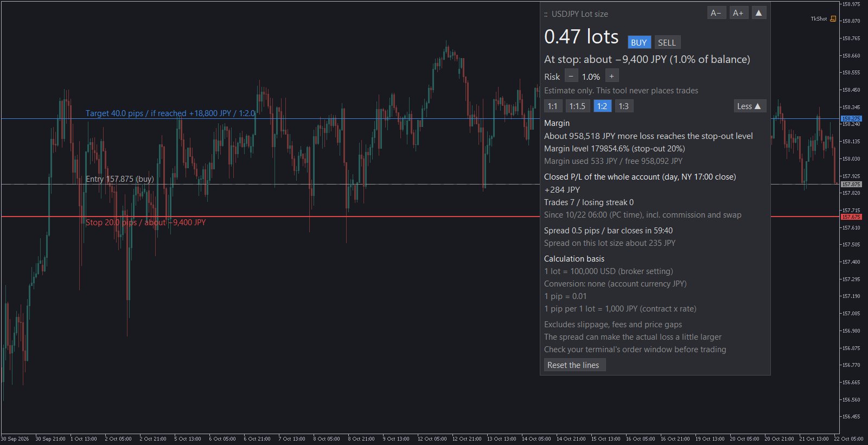
Task: Click the 158.975 price scale label
Action: 851,4
